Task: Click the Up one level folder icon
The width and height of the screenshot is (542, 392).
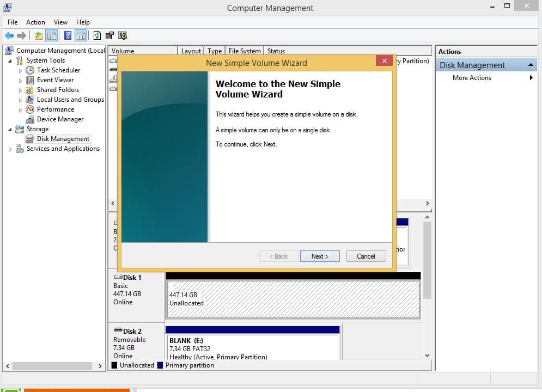Action: click(x=38, y=35)
